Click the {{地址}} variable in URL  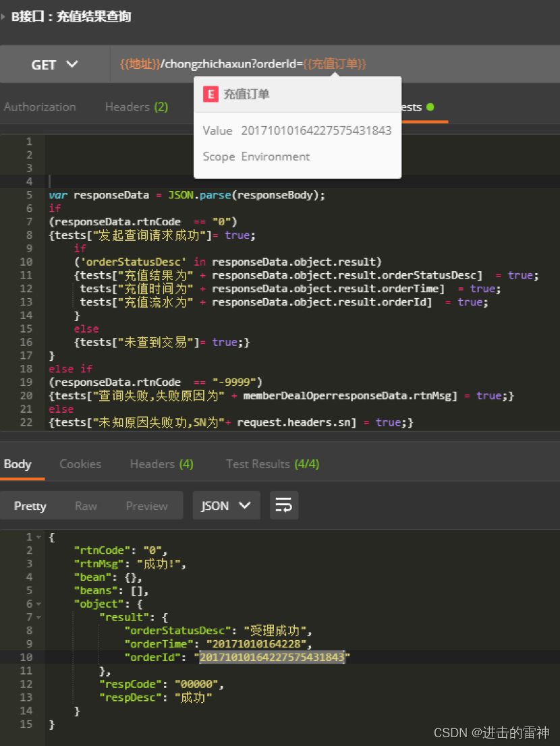click(x=140, y=64)
